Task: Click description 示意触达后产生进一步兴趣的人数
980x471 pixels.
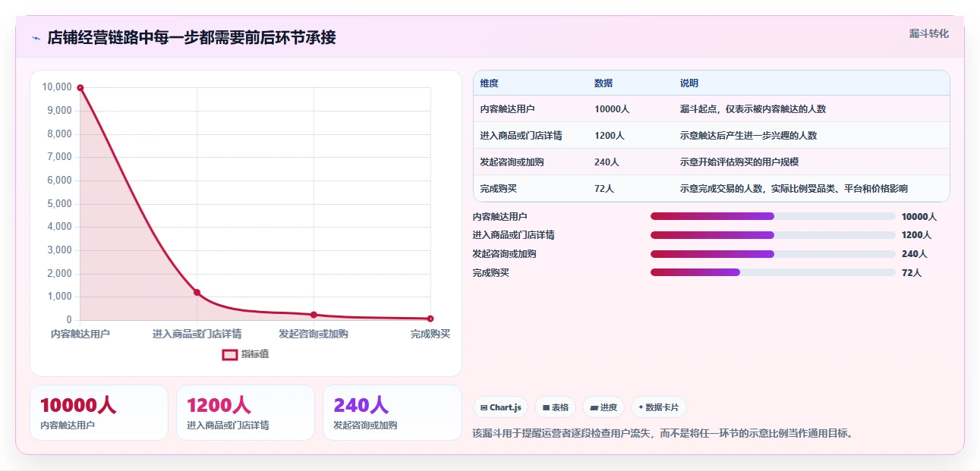Action: [748, 136]
